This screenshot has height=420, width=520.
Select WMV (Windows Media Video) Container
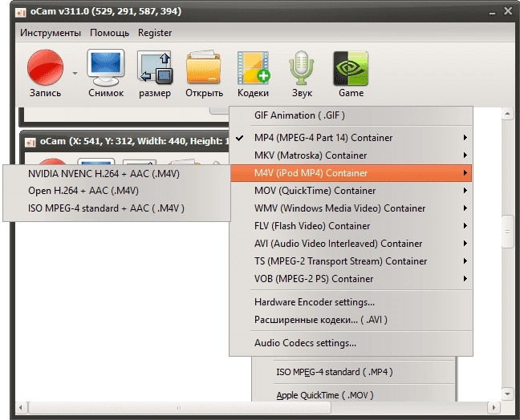click(x=351, y=208)
